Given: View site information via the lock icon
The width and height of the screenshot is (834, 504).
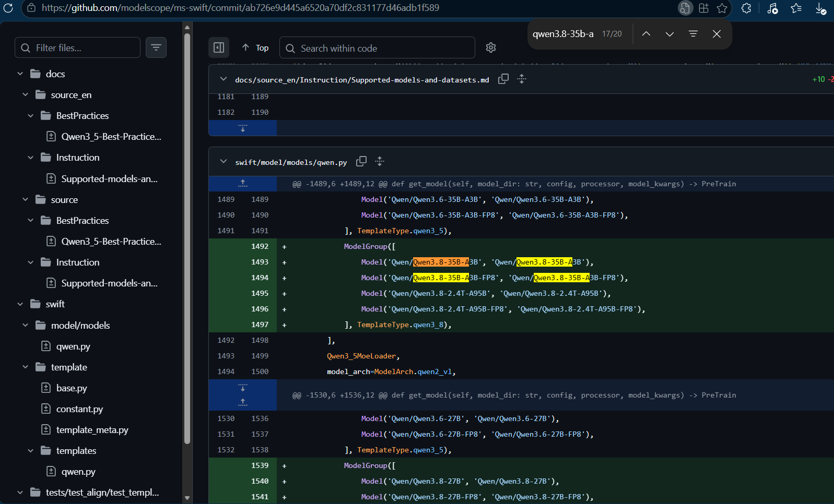Looking at the screenshot, I should tap(31, 8).
